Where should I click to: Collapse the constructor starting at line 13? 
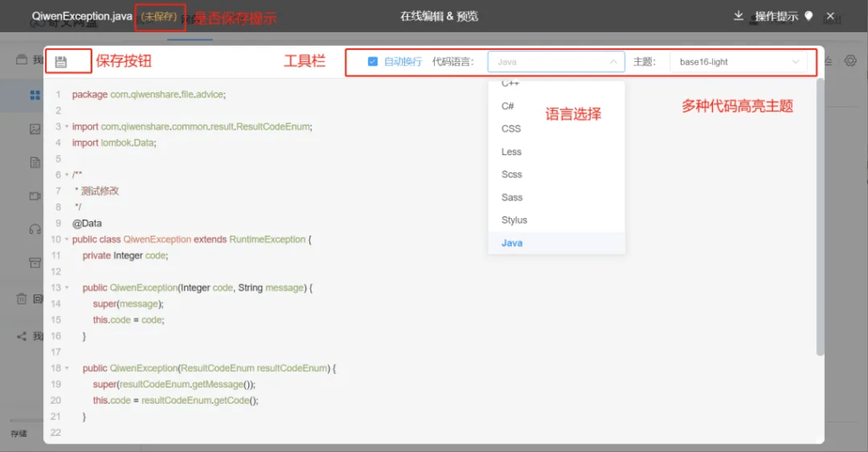tap(66, 288)
